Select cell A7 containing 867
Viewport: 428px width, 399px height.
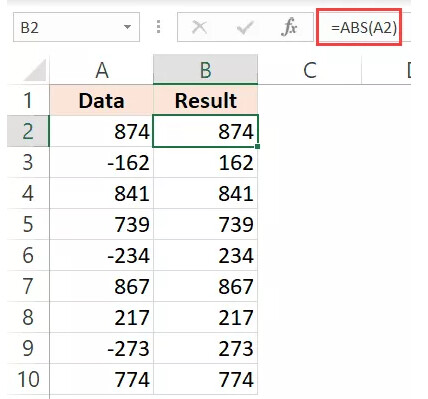[x=101, y=286]
